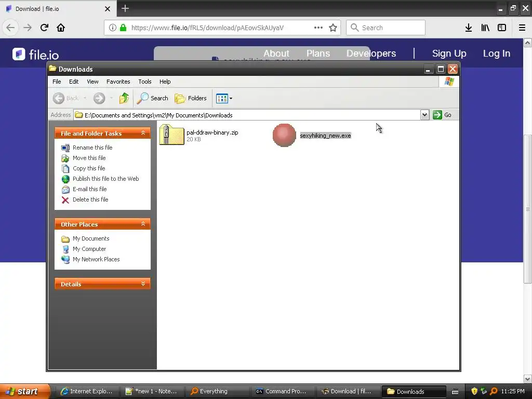Click the browser back arrow
532x399 pixels.
[10, 28]
